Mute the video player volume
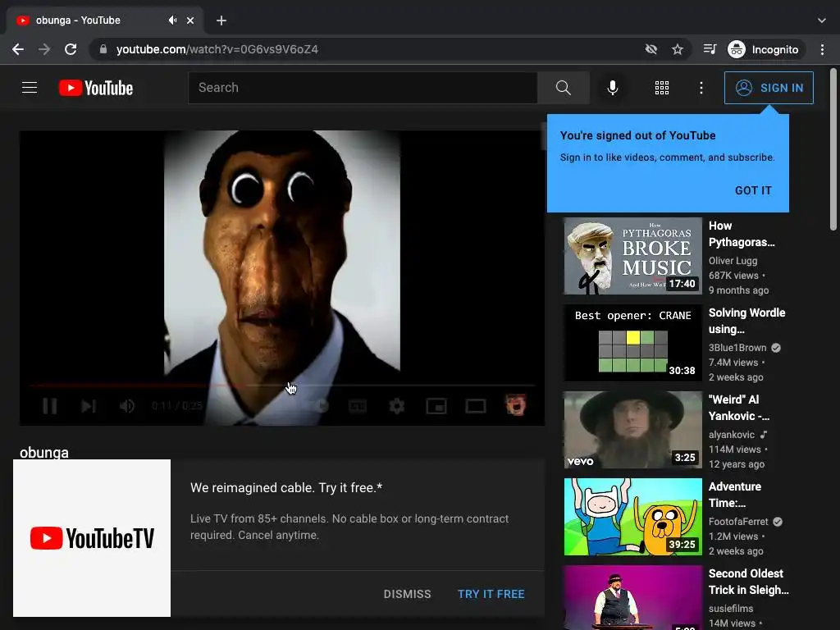 tap(126, 406)
